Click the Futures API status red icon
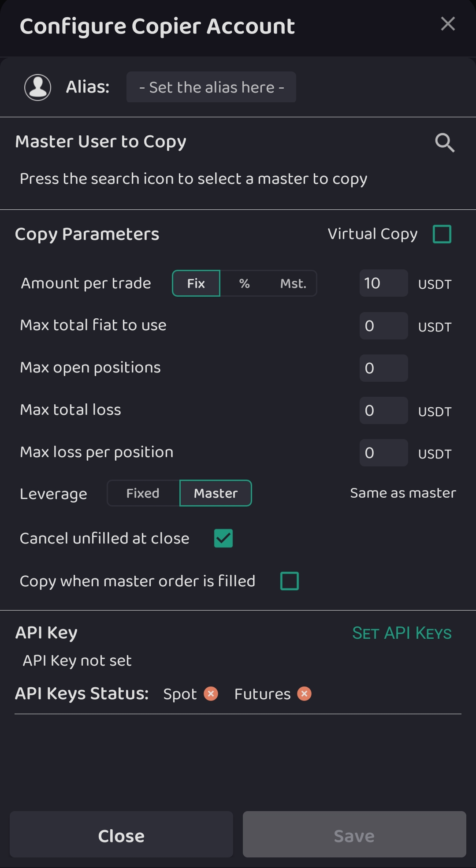This screenshot has width=476, height=868. pyautogui.click(x=304, y=693)
